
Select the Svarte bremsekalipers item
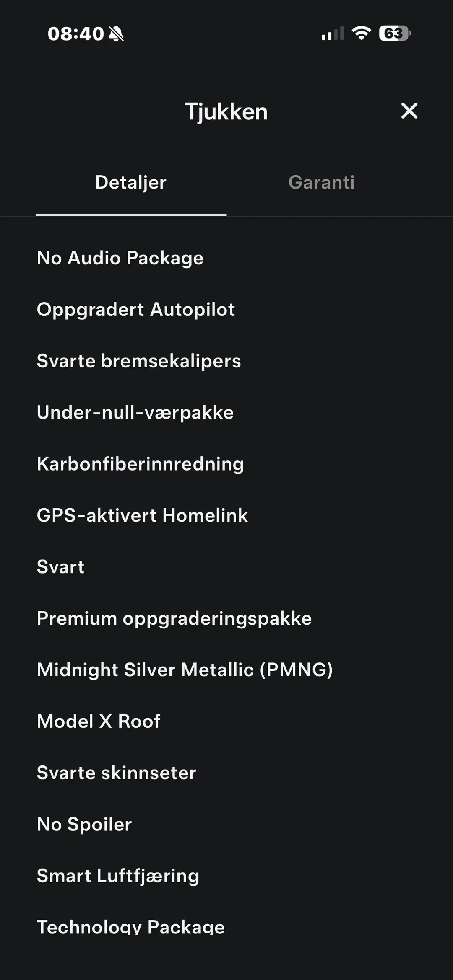pos(139,361)
